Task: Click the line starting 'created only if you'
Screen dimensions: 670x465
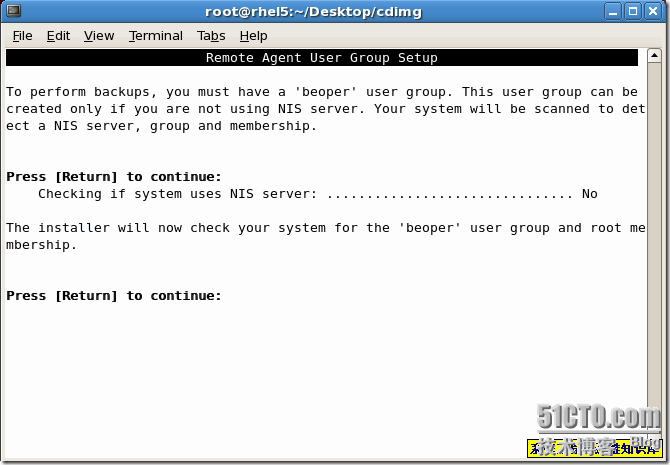Action: pos(326,109)
